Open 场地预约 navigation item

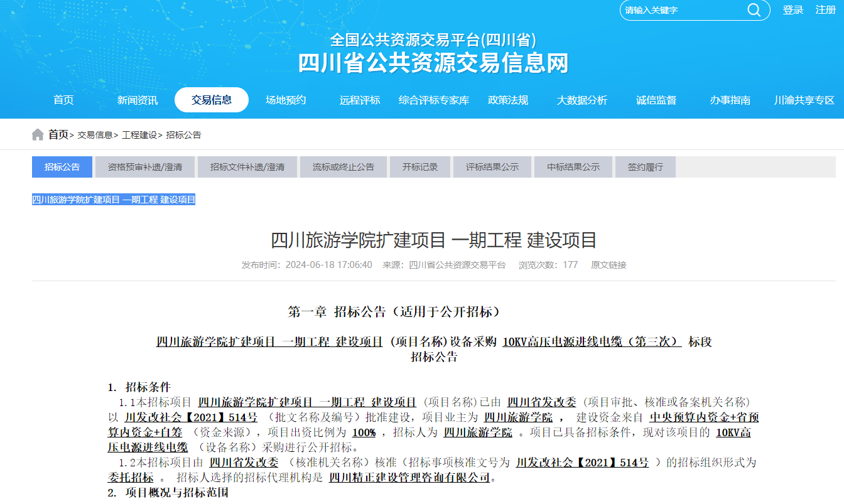(x=286, y=100)
